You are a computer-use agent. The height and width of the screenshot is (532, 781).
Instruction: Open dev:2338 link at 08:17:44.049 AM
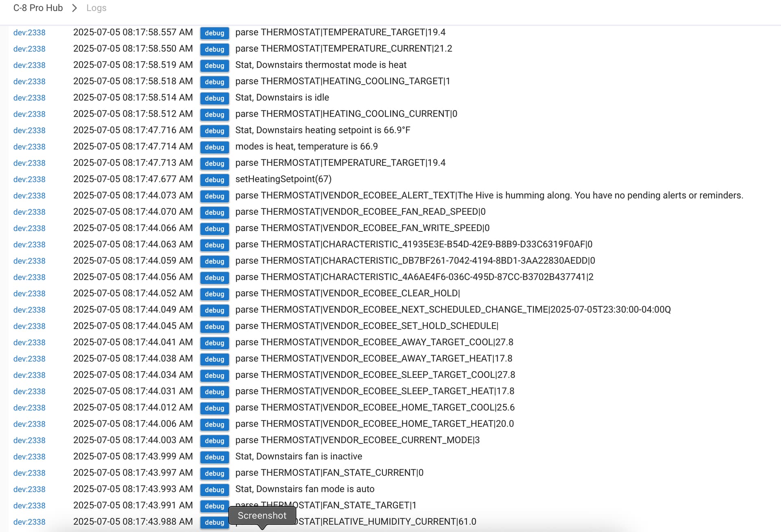click(x=29, y=310)
